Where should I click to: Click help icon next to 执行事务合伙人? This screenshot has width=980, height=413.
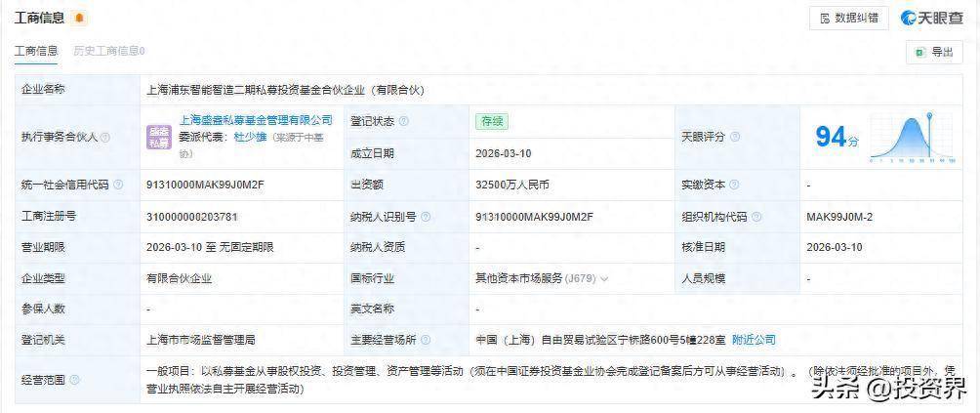tap(105, 138)
